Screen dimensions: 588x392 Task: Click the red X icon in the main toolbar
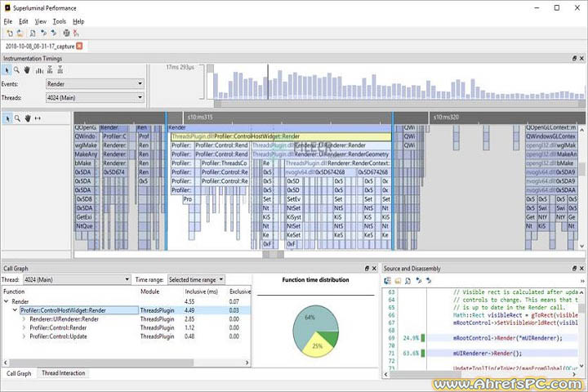76,33
